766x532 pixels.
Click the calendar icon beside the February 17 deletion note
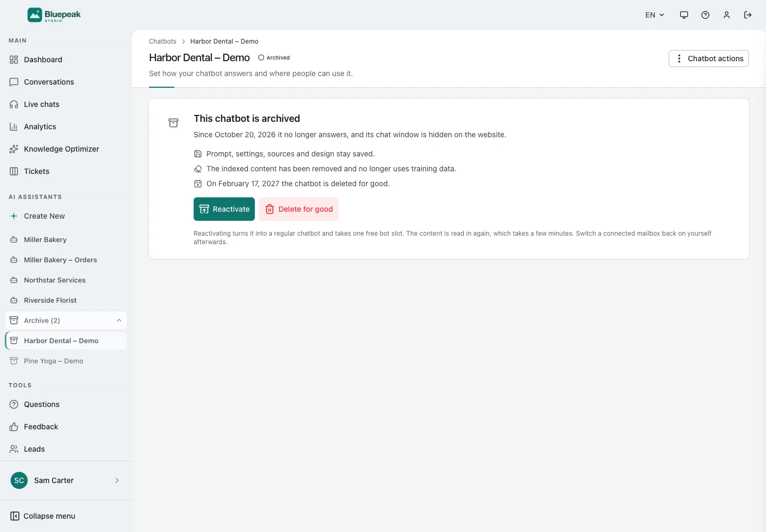198,184
